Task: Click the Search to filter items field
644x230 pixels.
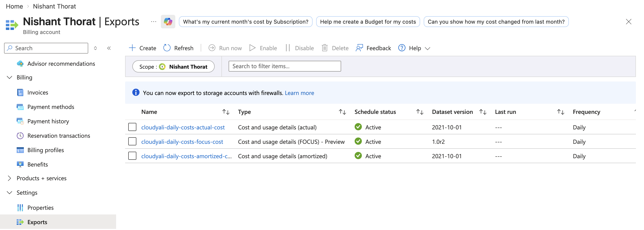Action: [x=284, y=66]
